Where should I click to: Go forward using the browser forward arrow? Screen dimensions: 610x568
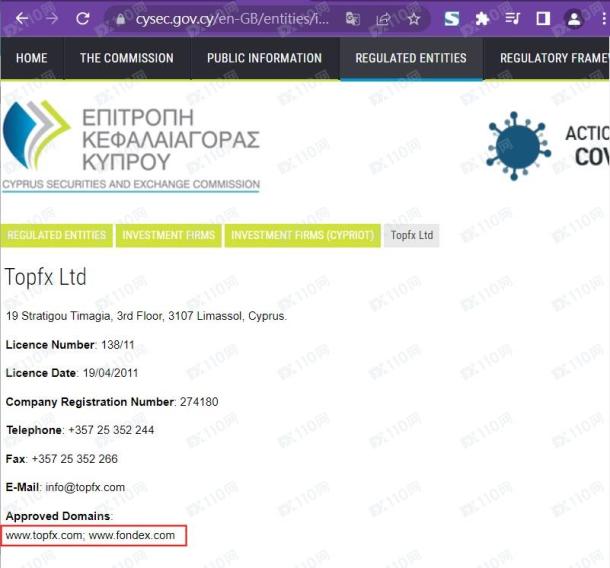(51, 18)
